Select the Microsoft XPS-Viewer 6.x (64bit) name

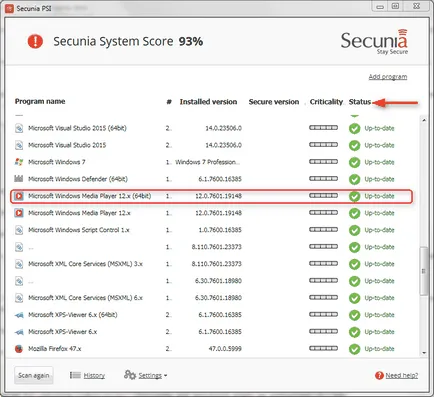73,315
